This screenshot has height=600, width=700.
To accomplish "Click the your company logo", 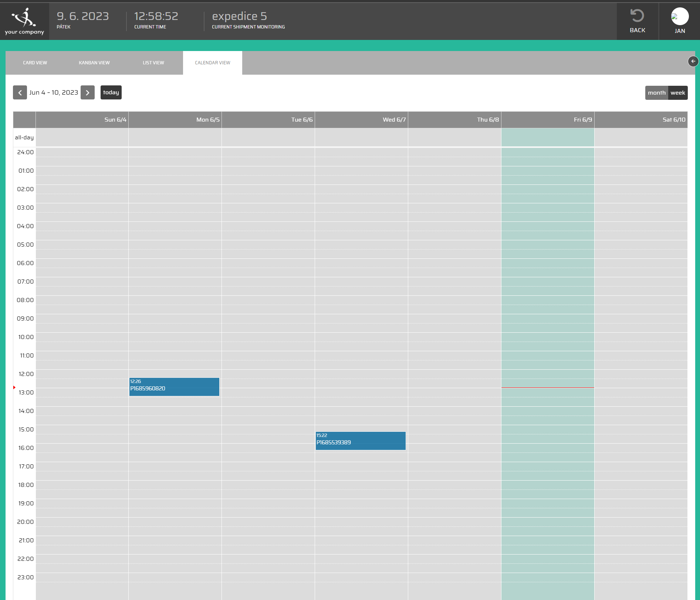I will click(24, 21).
